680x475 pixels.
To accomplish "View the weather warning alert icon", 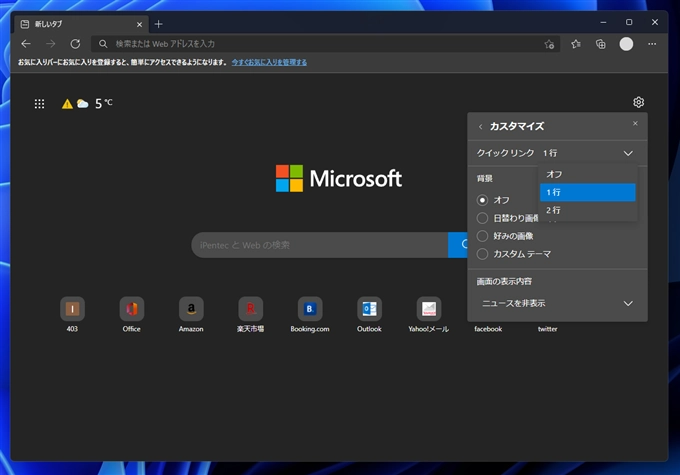I will point(67,104).
